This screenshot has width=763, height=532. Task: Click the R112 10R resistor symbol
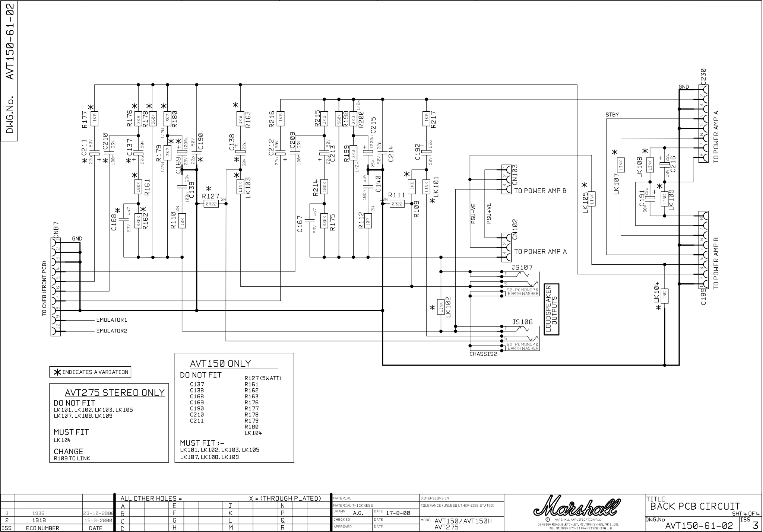click(368, 221)
